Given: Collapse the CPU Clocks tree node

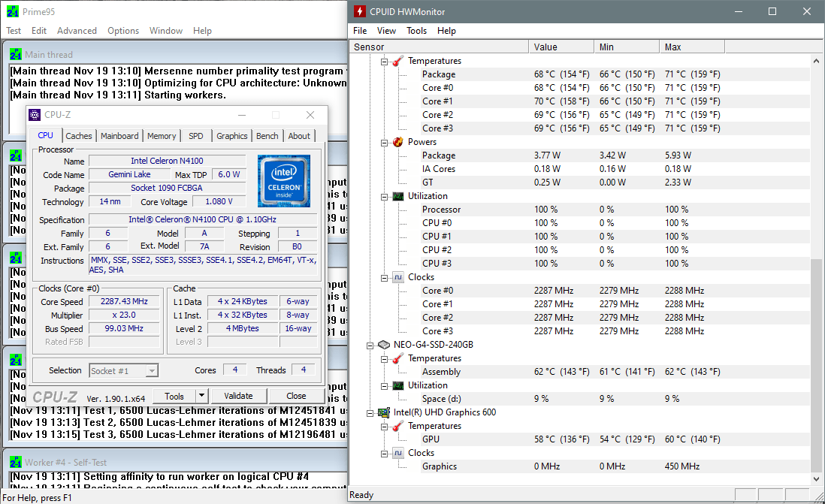Looking at the screenshot, I should (x=384, y=278).
